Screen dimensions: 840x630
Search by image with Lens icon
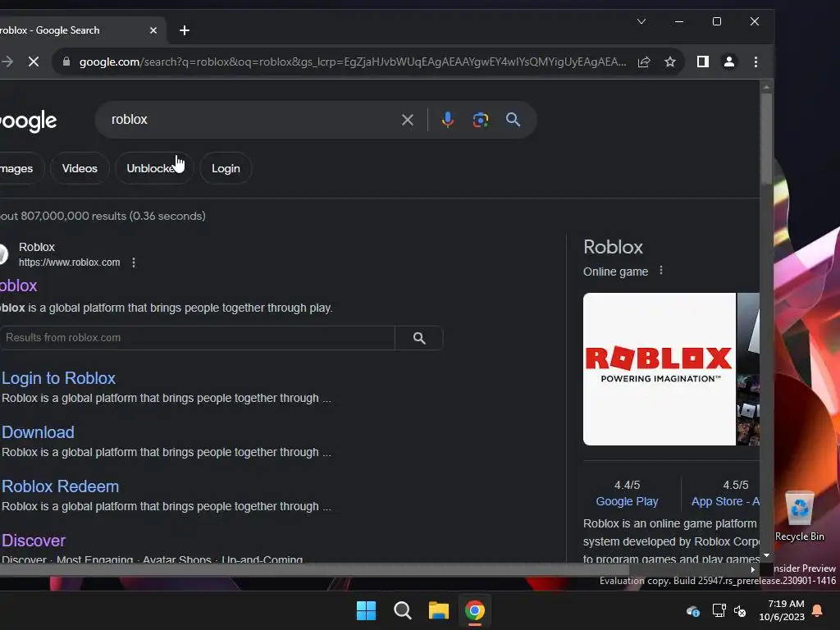(481, 120)
